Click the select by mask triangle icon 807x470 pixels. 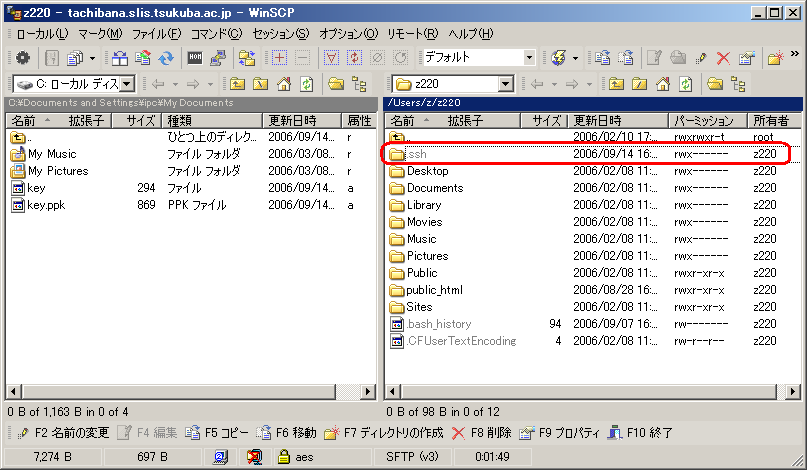pos(331,58)
